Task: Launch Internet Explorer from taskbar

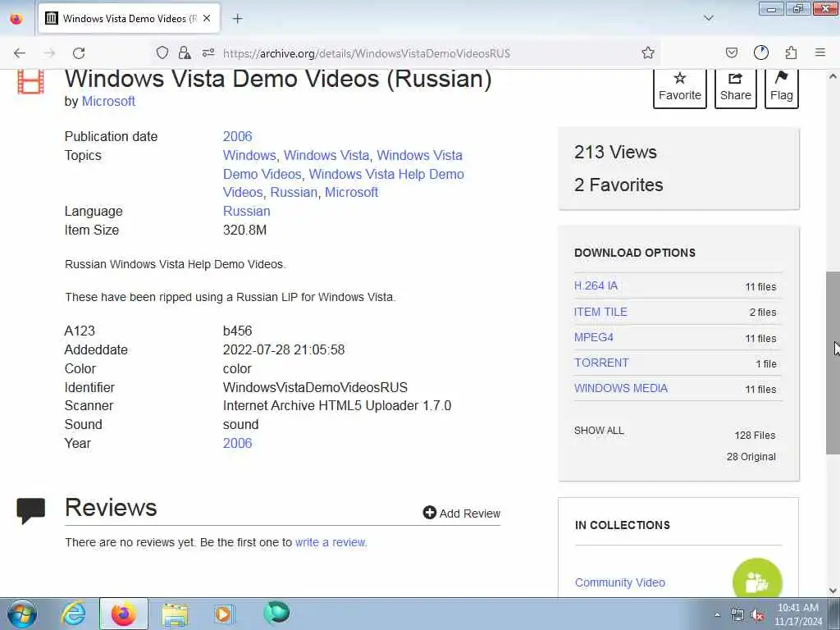Action: pos(73,614)
